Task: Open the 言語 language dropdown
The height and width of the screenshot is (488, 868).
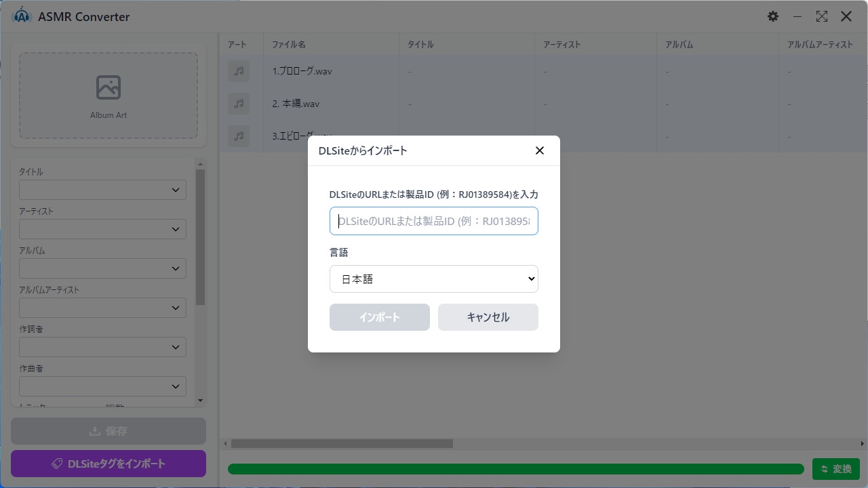Action: click(x=434, y=279)
